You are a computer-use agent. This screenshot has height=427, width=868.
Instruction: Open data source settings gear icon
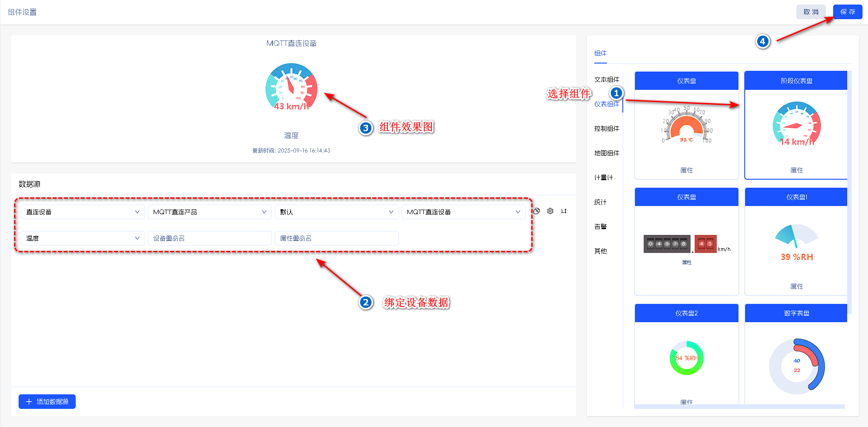coord(550,211)
